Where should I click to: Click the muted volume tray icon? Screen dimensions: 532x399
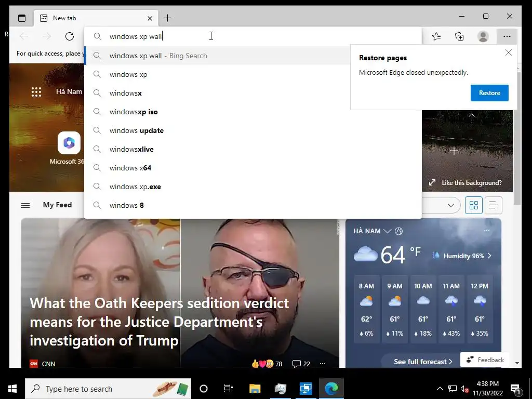(x=464, y=389)
